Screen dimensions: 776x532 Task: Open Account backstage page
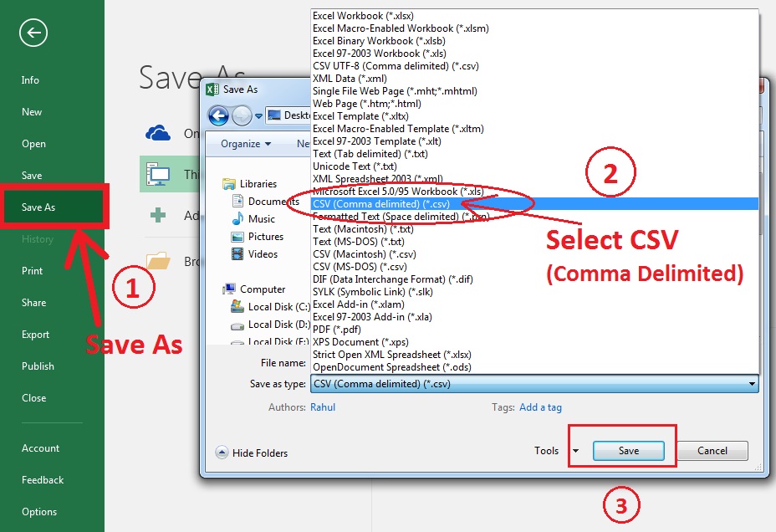[40, 448]
